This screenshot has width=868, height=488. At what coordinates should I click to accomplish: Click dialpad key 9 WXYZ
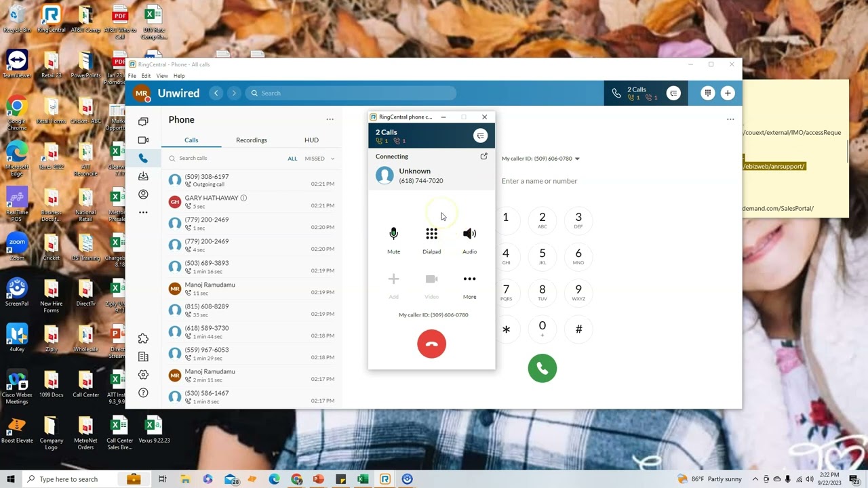578,292
